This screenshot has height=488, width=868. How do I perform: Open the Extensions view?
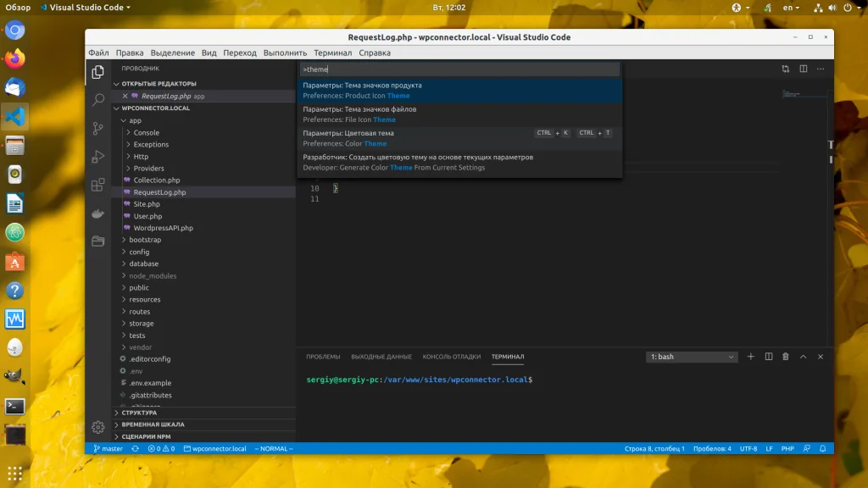coord(98,185)
